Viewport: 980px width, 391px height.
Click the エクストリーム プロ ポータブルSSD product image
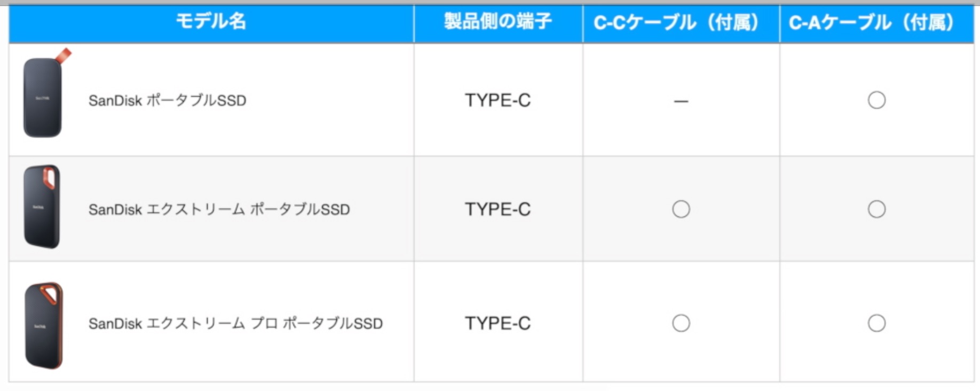pos(44,325)
